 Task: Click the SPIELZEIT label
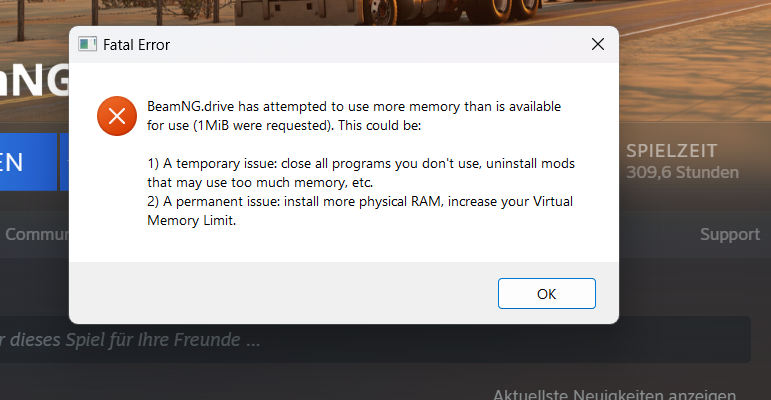[671, 151]
